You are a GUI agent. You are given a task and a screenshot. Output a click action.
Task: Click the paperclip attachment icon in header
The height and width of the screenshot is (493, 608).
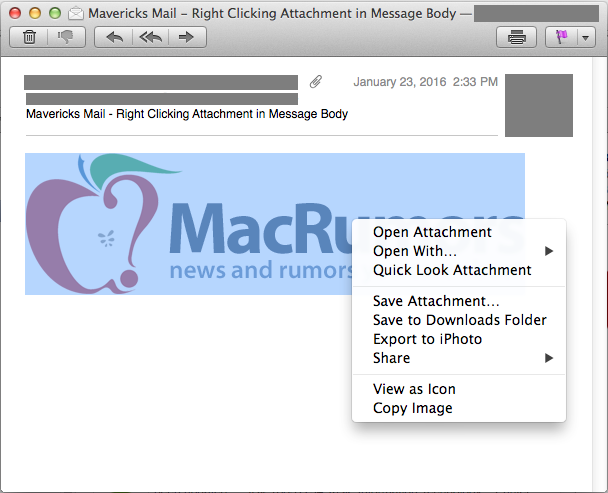316,82
